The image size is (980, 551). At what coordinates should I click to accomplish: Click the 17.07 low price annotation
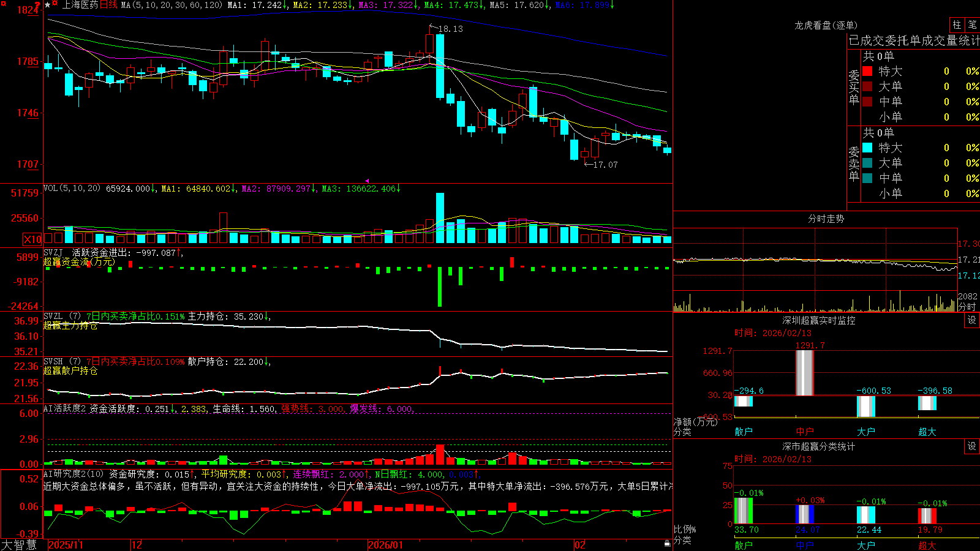(x=605, y=165)
